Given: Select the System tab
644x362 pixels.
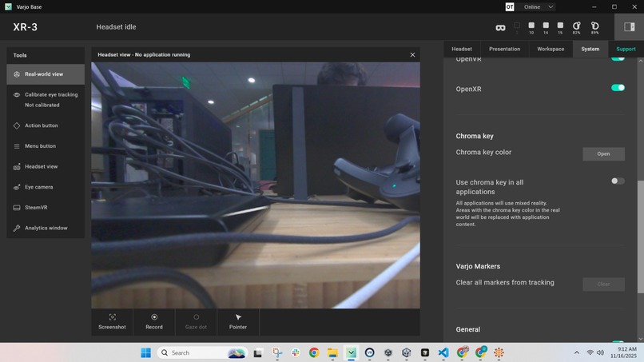Looking at the screenshot, I should tap(590, 49).
